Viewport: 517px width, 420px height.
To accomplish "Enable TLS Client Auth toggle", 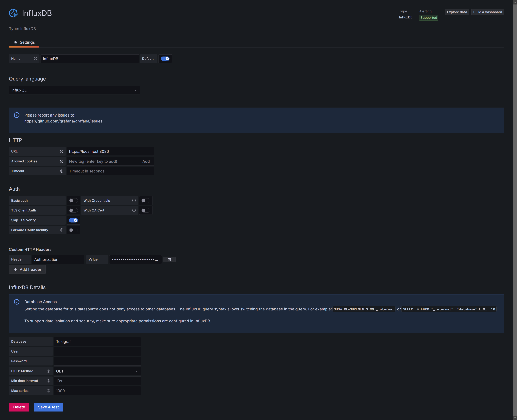I will click(73, 210).
